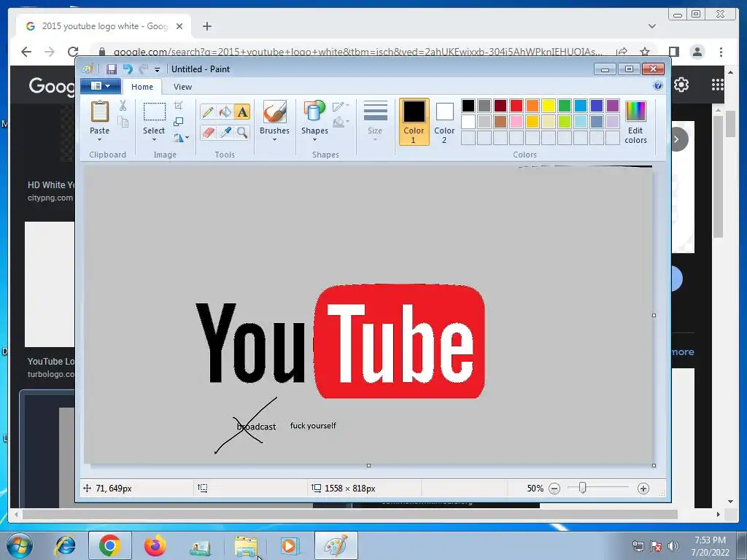Select the Pencil tool in Paint

click(x=208, y=112)
